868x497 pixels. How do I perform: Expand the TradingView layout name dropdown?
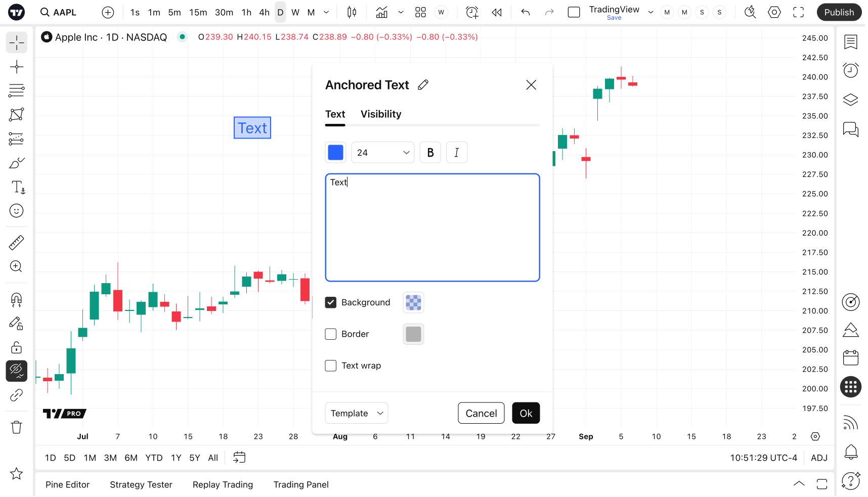point(651,12)
